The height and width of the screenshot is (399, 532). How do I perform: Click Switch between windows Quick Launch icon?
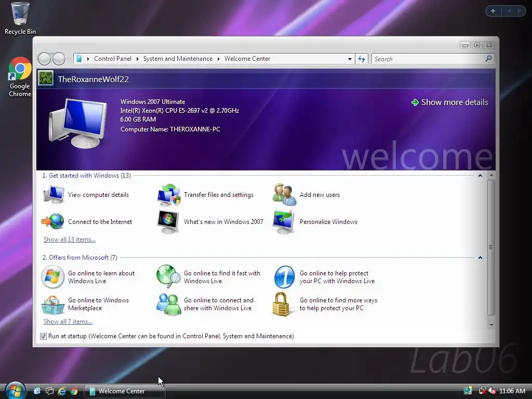pyautogui.click(x=49, y=391)
